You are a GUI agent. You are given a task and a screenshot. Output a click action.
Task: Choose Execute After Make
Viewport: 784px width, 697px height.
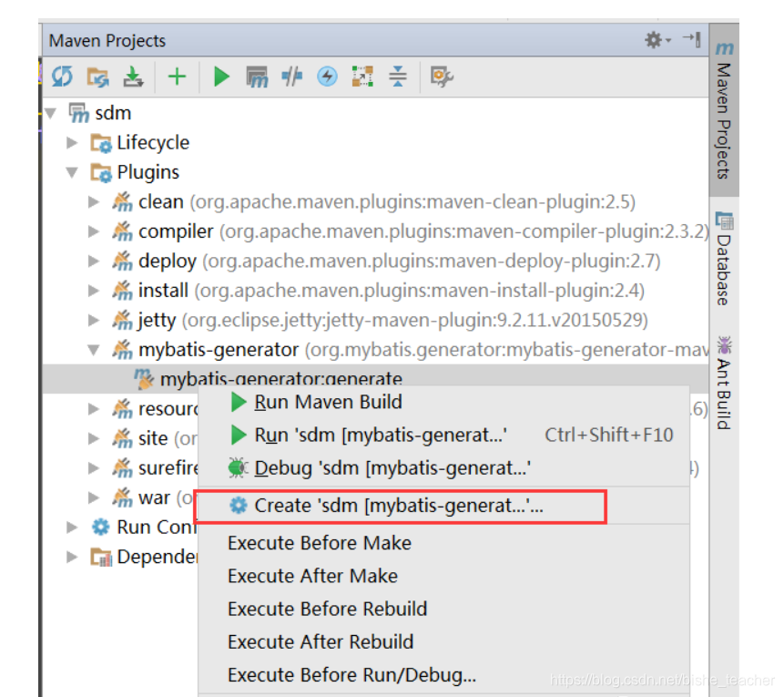tap(443, 576)
